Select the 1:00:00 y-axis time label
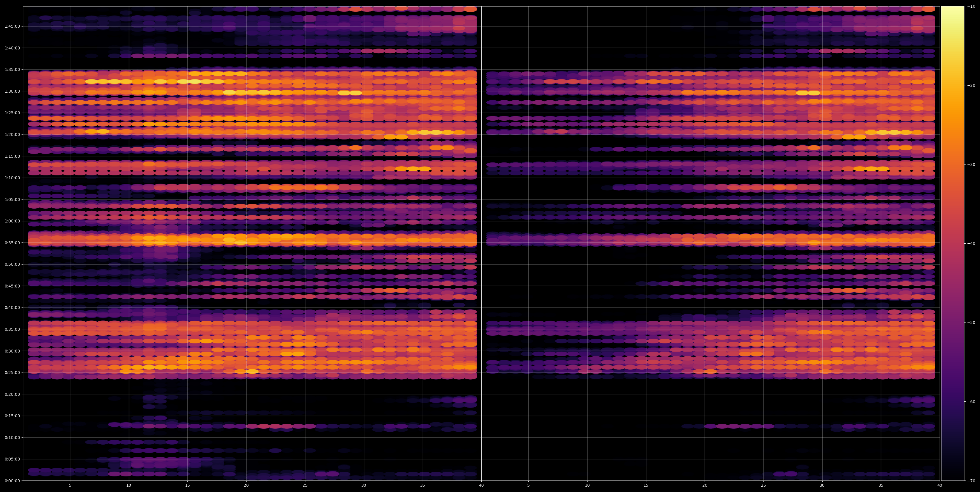Image resolution: width=980 pixels, height=492 pixels. 12,221
